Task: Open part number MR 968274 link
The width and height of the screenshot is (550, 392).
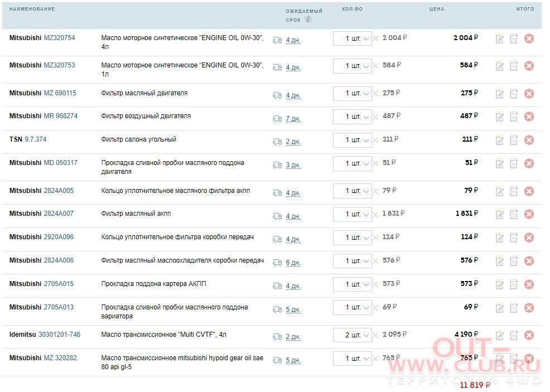Action: [60, 116]
